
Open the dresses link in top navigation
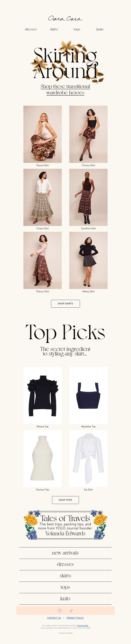point(31,29)
